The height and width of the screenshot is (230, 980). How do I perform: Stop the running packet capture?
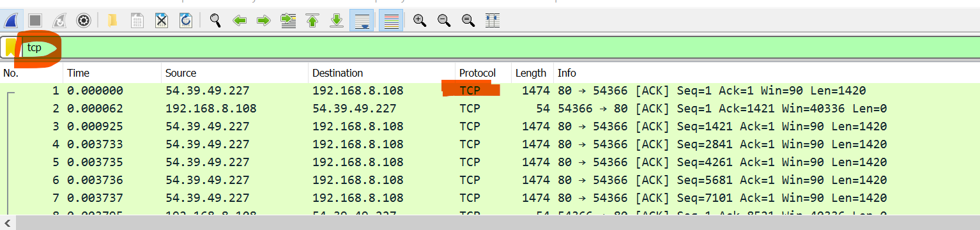(35, 20)
